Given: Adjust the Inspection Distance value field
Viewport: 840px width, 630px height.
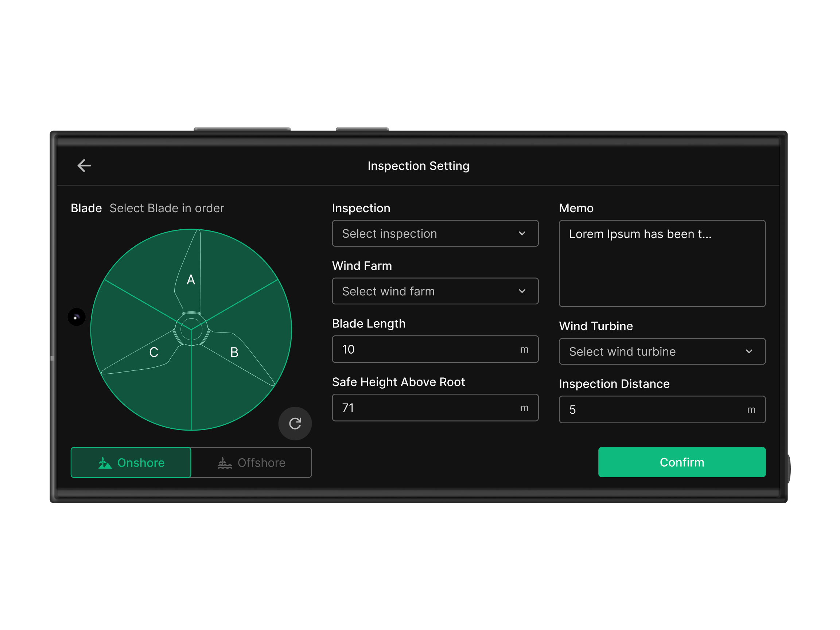Looking at the screenshot, I should click(x=662, y=409).
